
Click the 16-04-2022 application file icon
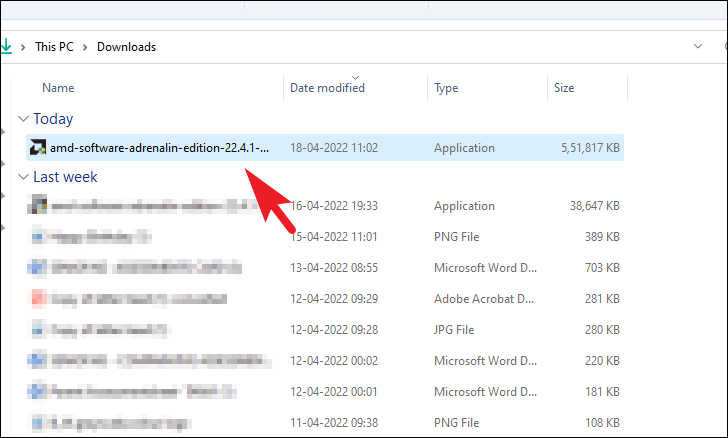coord(37,205)
